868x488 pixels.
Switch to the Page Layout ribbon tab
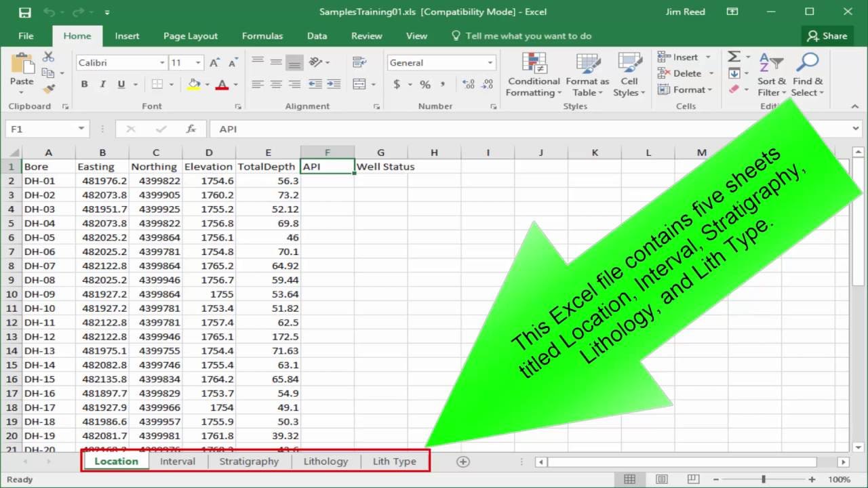pos(191,36)
